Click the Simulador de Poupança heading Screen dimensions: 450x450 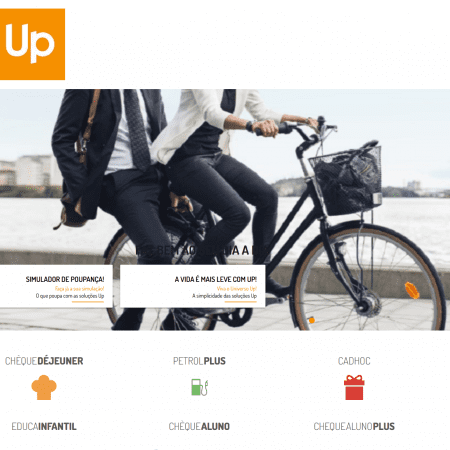pyautogui.click(x=65, y=279)
